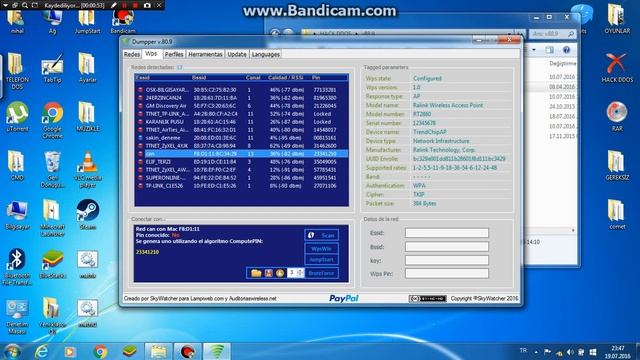Click the volume speaker icon in system tray

coord(570,352)
